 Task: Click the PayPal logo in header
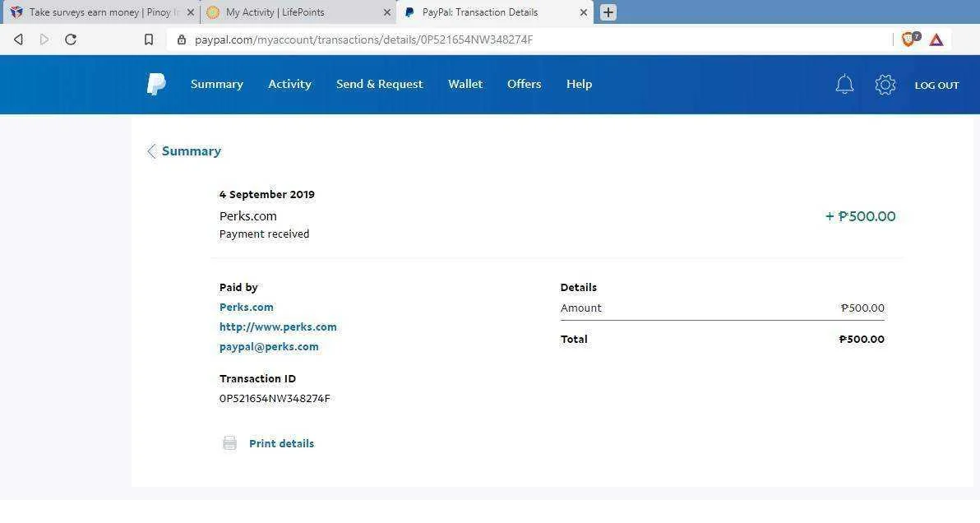click(x=156, y=84)
